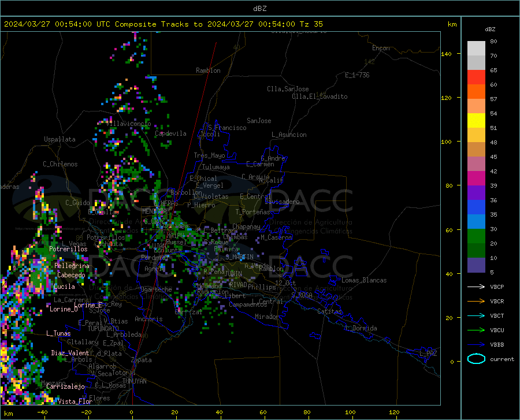Click the green VBCU arrow in the legend
Viewport: 520px width, 420px height.
[476, 330]
